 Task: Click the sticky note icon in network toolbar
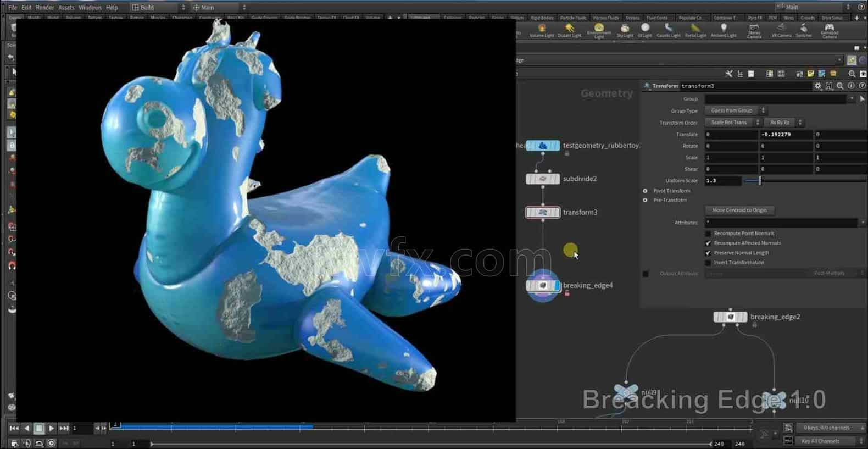(810, 74)
